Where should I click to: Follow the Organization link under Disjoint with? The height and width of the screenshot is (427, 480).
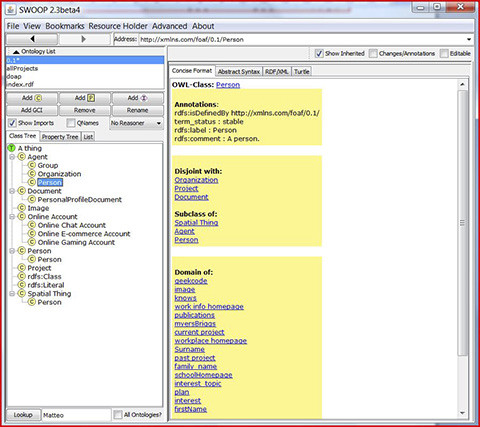coord(196,180)
